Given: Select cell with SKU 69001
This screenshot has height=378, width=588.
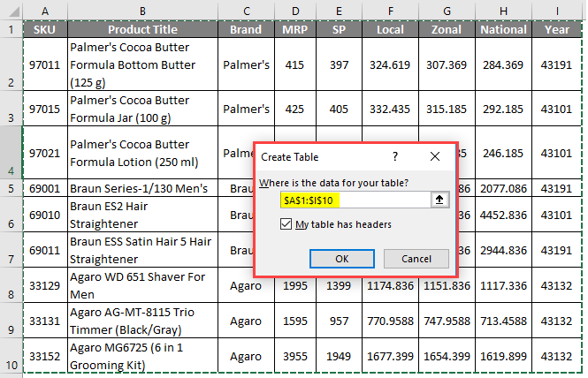Looking at the screenshot, I should coord(45,188).
